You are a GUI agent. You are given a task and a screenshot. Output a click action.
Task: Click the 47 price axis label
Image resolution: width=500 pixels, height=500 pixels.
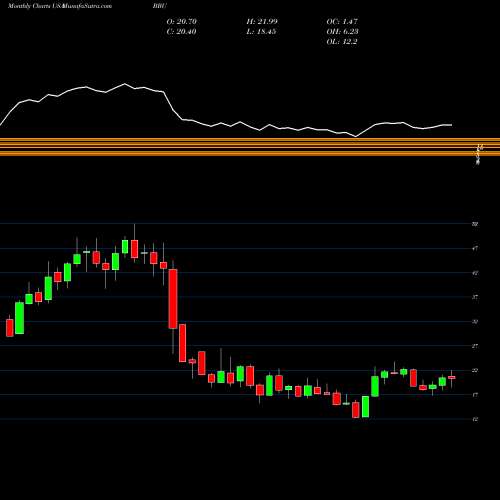tap(475, 248)
